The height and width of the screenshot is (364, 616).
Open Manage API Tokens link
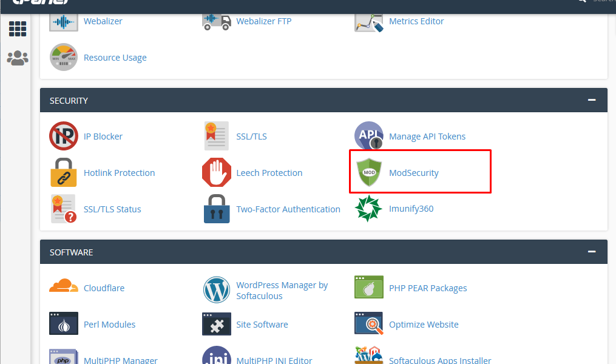click(x=427, y=136)
